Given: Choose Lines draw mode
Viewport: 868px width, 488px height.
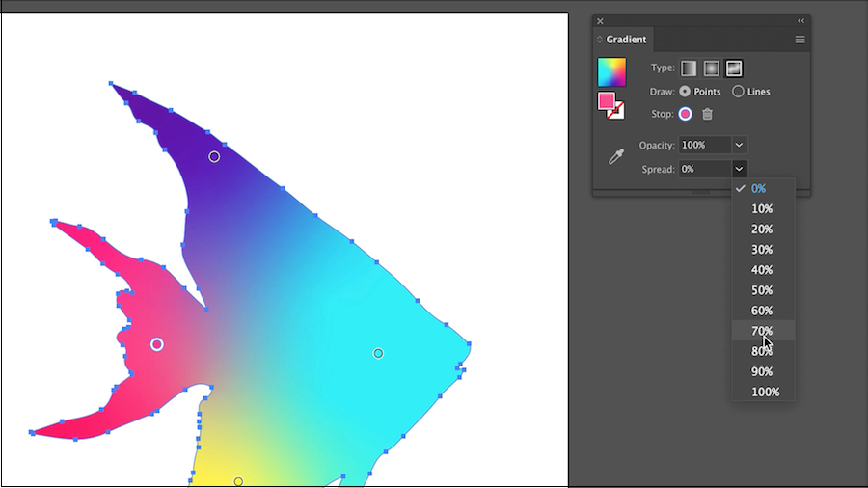Looking at the screenshot, I should point(738,92).
